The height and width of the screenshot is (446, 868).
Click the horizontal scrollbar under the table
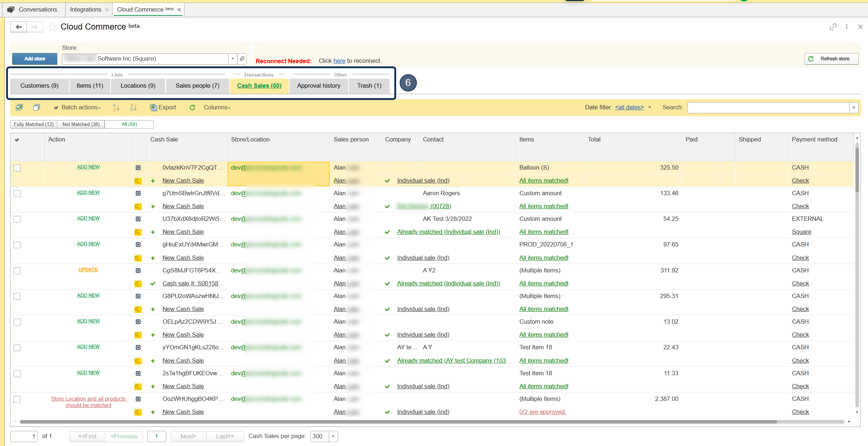[x=397, y=421]
